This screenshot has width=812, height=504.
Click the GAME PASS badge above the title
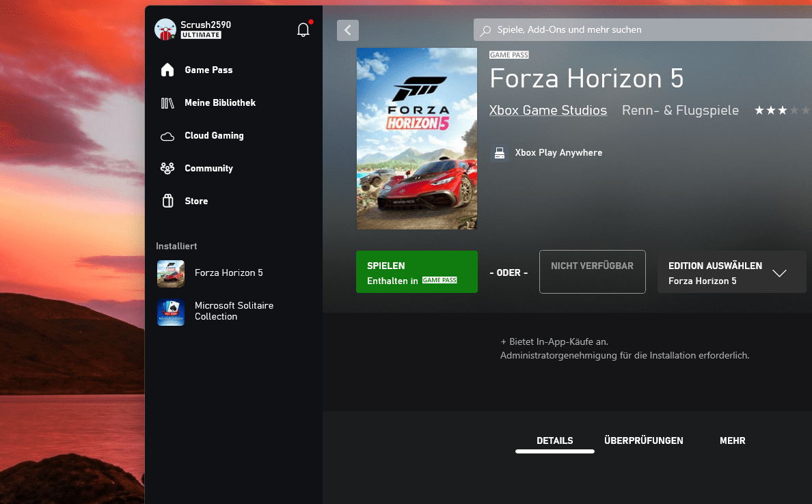(x=509, y=55)
